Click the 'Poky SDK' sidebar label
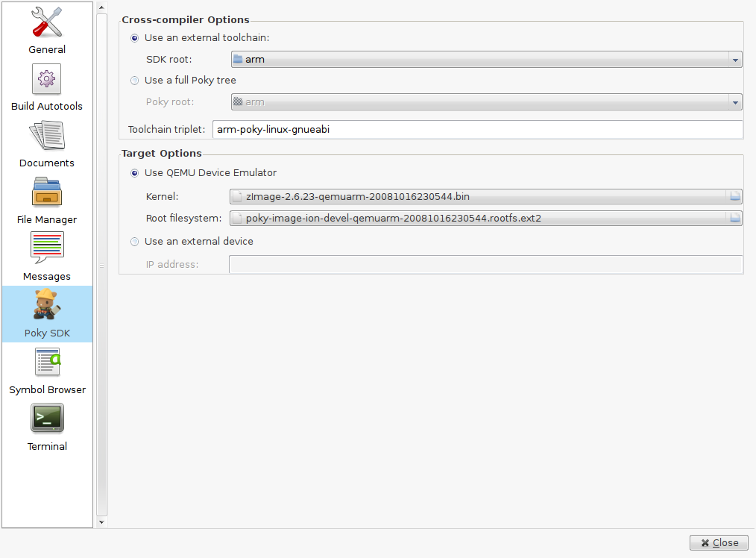The height and width of the screenshot is (558, 756). 47,333
